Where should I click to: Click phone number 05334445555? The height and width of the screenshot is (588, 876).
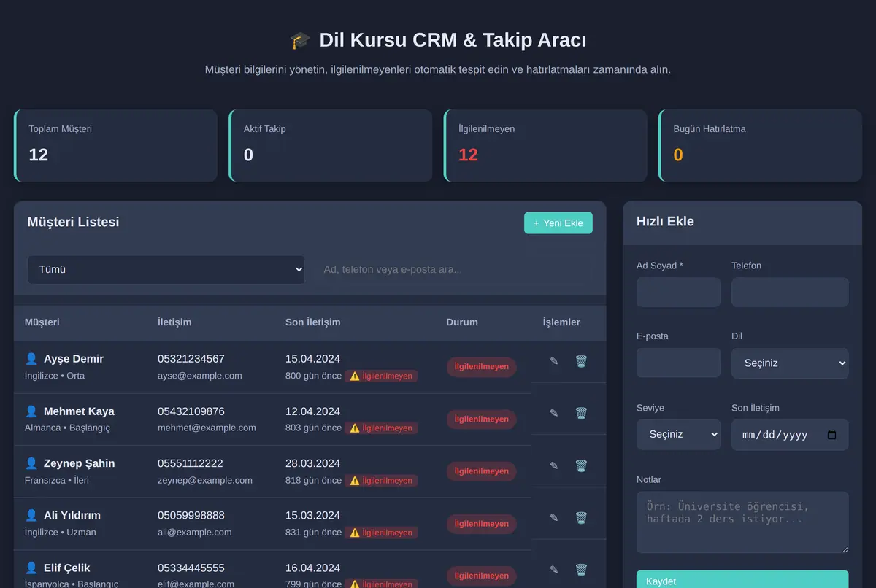(191, 568)
